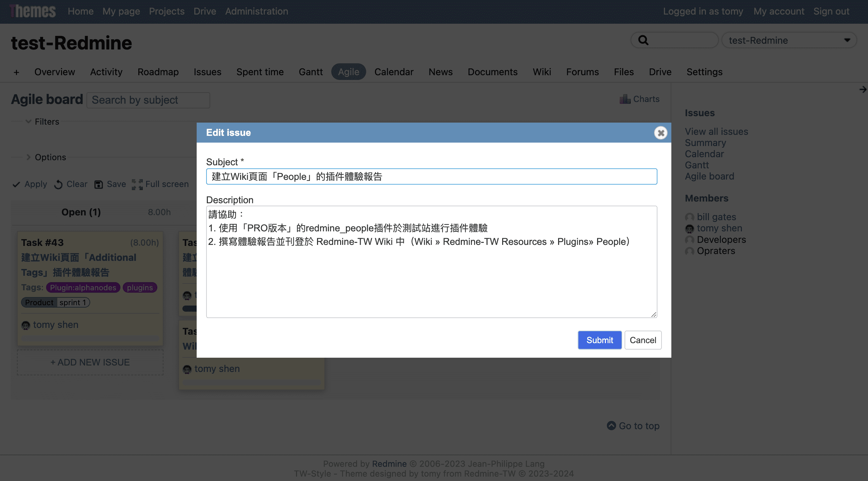Open the Administration top menu
The height and width of the screenshot is (481, 868).
click(x=256, y=11)
